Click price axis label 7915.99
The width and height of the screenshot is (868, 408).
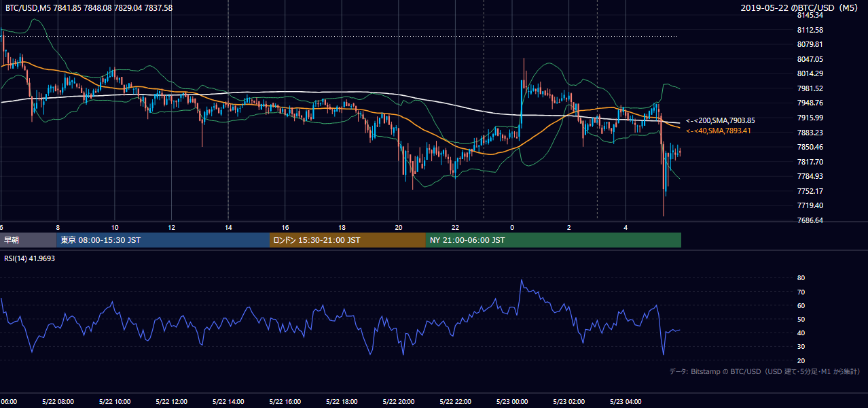click(x=810, y=118)
